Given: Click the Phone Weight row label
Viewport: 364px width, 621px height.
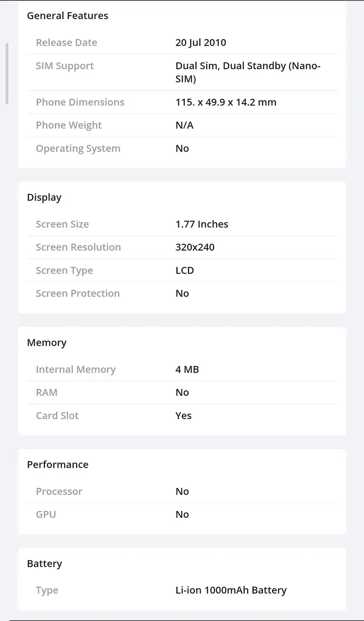Looking at the screenshot, I should pos(69,126).
